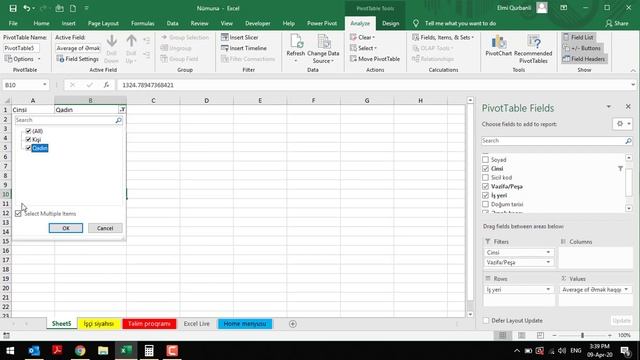Open Field Settings
Screen dimensions: 640x360
tap(78, 59)
